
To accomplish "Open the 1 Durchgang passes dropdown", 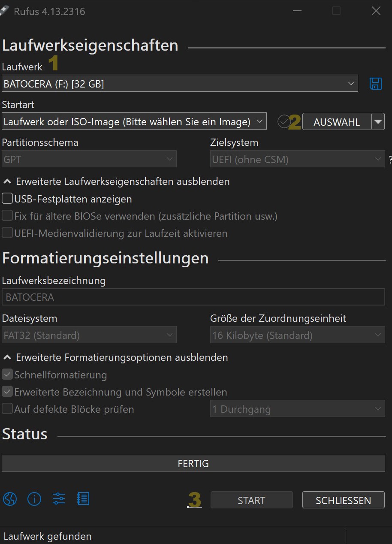I will pyautogui.click(x=298, y=408).
